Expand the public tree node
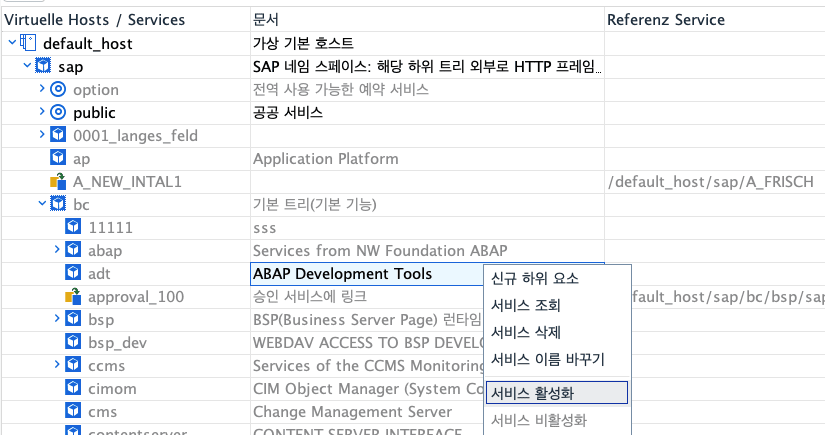Image resolution: width=825 pixels, height=435 pixels. [42, 112]
